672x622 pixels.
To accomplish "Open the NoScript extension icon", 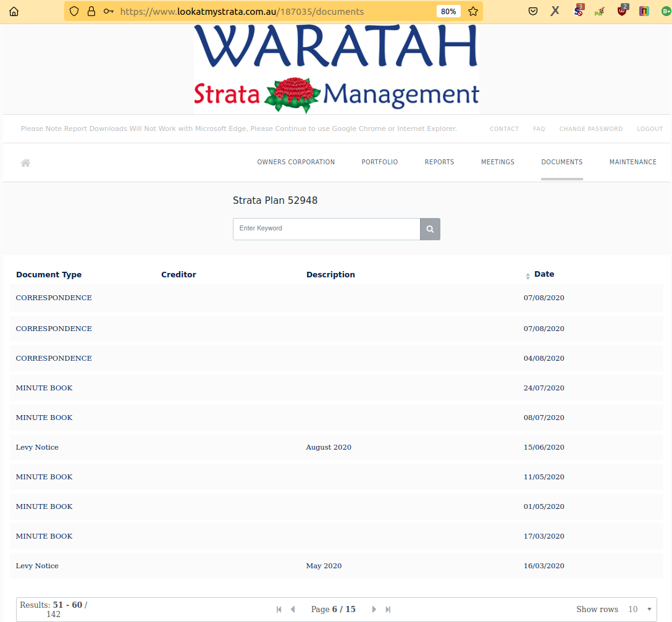I will (579, 11).
